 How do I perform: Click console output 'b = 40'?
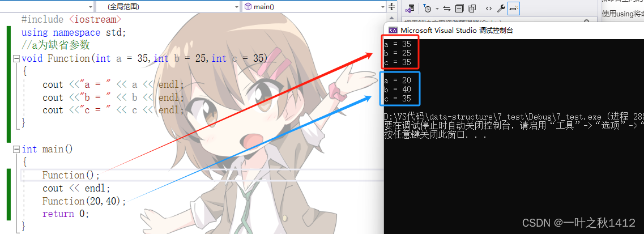398,90
